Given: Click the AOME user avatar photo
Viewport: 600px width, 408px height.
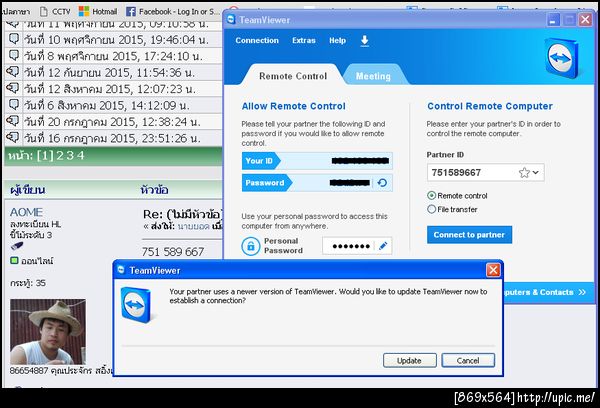Looking at the screenshot, I should coord(48,332).
